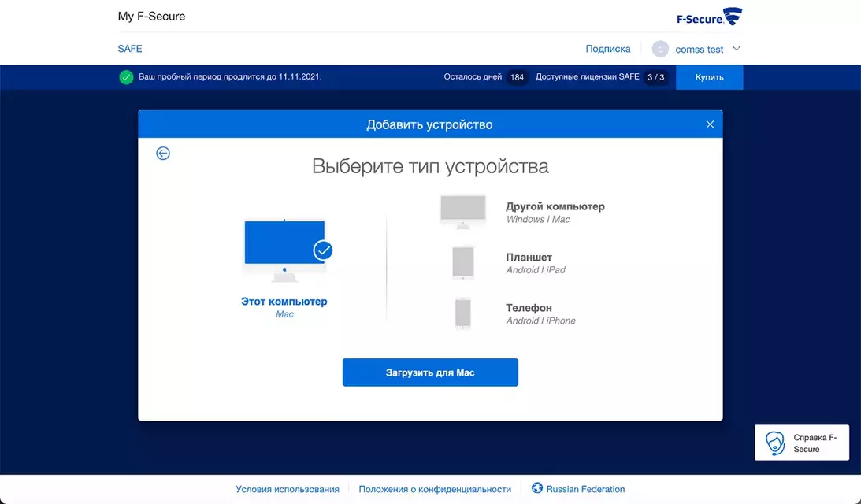Click the 3 / 3 licenses badge

655,77
